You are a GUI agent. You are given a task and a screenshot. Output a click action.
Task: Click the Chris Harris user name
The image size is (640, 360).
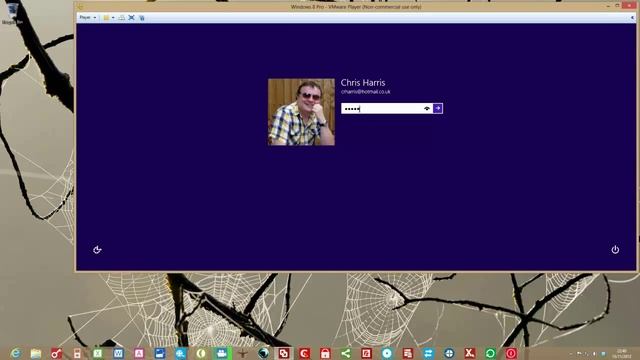363,83
